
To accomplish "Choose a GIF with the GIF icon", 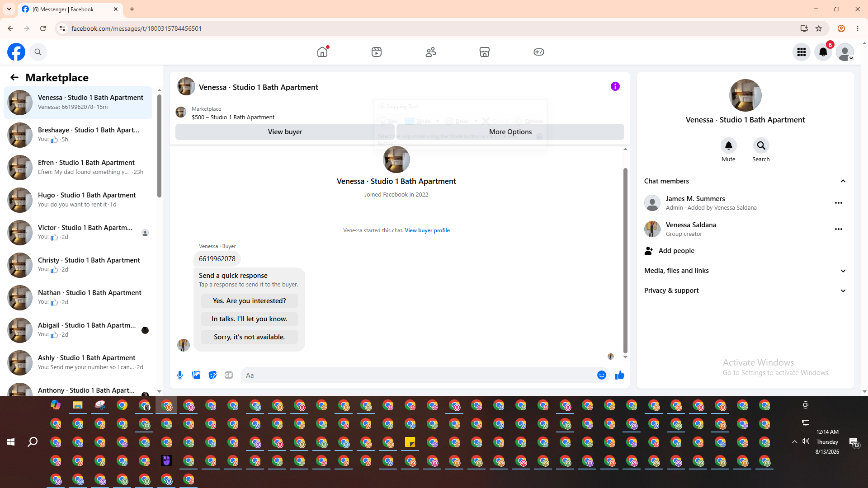I will 229,375.
